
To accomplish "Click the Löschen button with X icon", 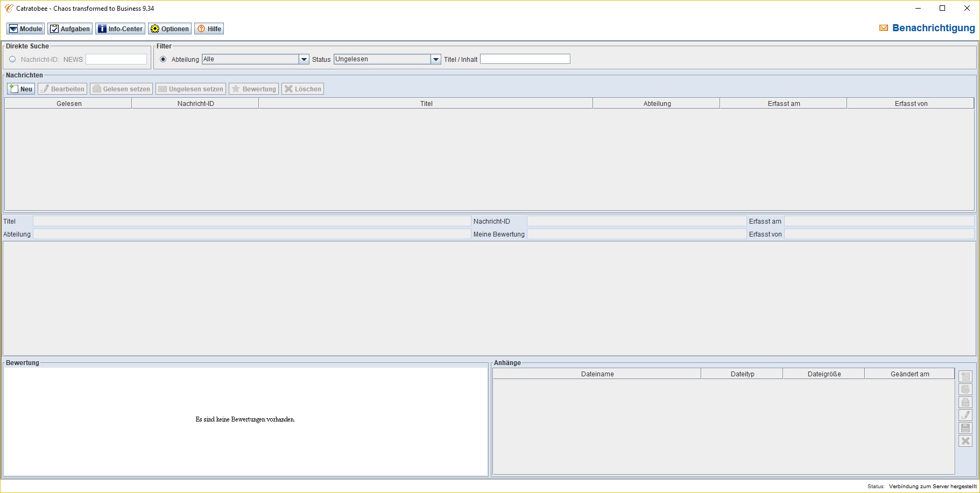I will point(302,89).
